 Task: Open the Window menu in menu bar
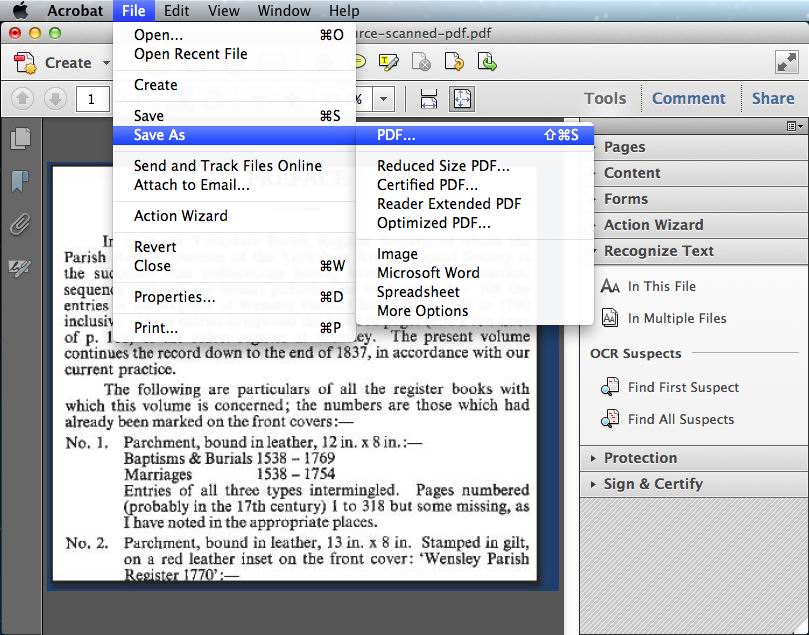284,11
